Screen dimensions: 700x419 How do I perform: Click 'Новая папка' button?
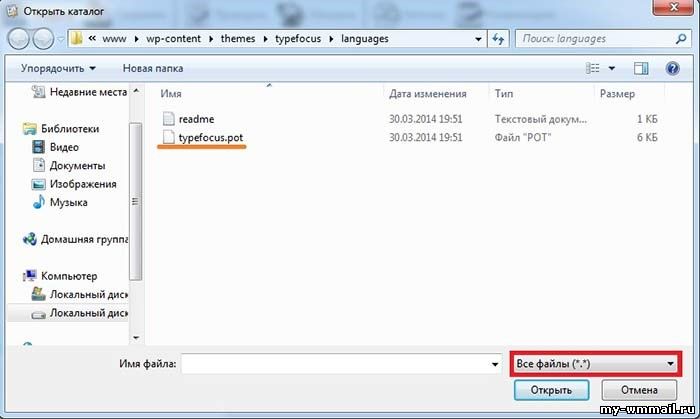pos(153,68)
